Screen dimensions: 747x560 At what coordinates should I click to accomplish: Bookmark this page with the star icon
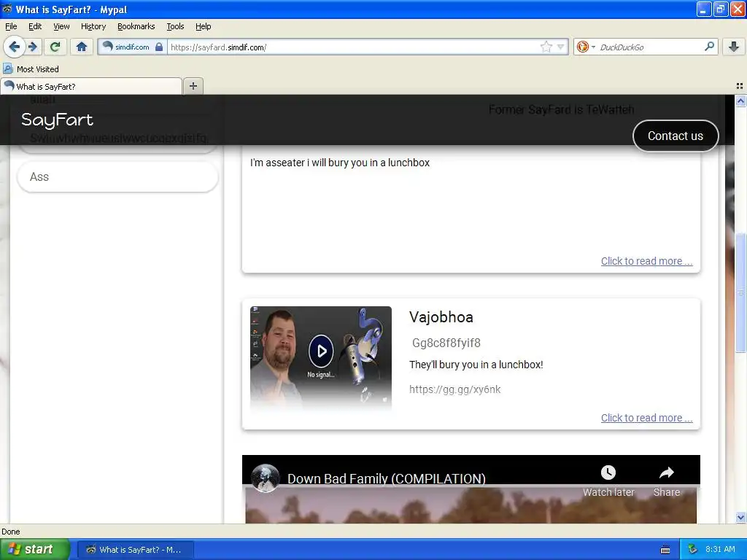(x=546, y=47)
